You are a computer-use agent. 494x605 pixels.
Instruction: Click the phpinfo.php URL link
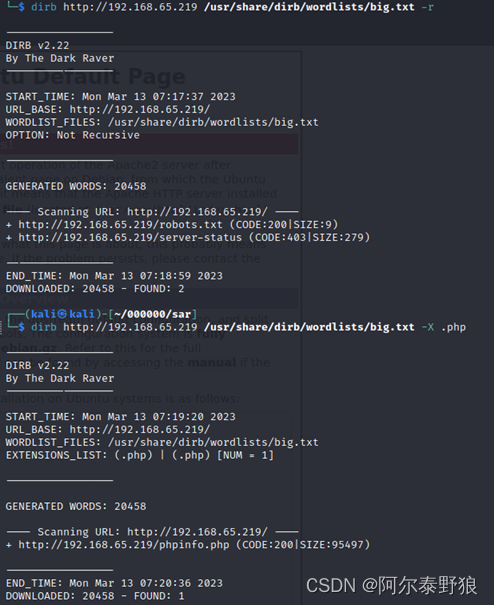124,545
